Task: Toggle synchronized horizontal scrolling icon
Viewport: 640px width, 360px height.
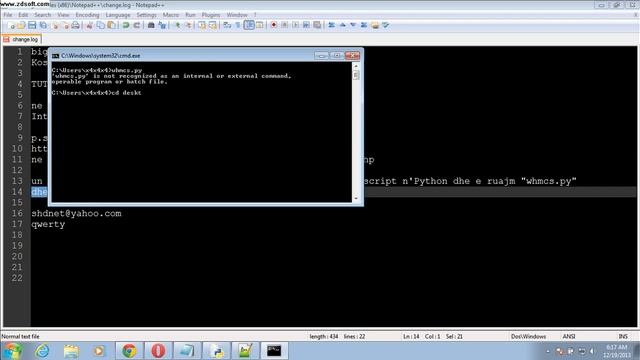Action: coord(213,25)
